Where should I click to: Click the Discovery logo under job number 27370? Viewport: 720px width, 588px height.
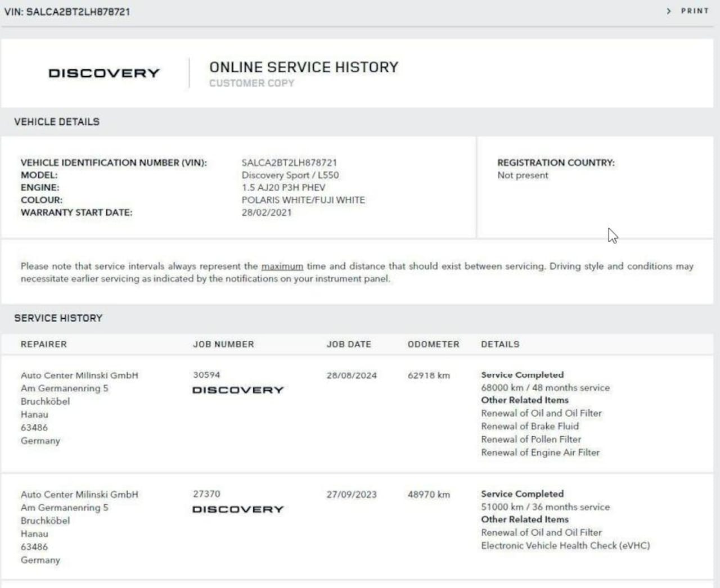point(238,509)
